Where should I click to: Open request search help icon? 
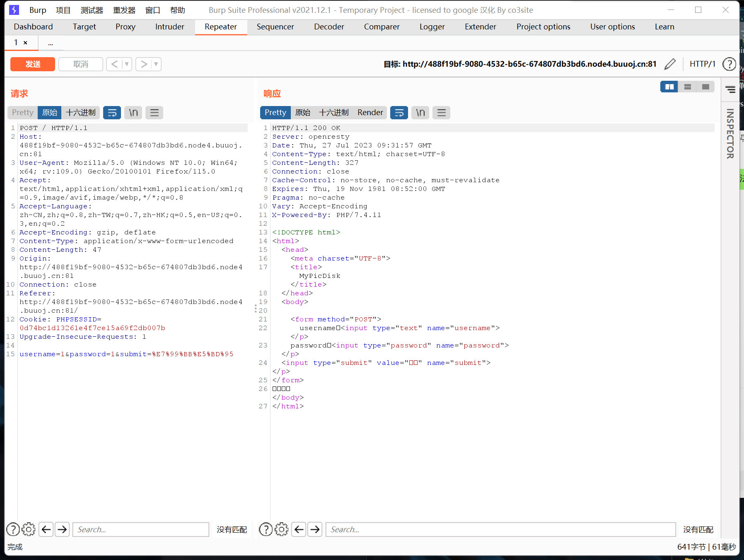13,529
